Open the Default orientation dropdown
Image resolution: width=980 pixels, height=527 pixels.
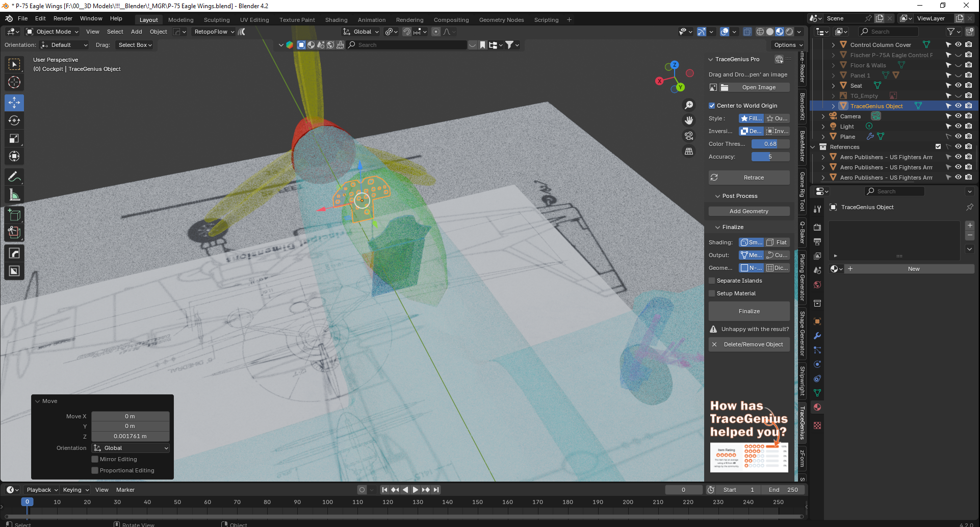tap(64, 45)
